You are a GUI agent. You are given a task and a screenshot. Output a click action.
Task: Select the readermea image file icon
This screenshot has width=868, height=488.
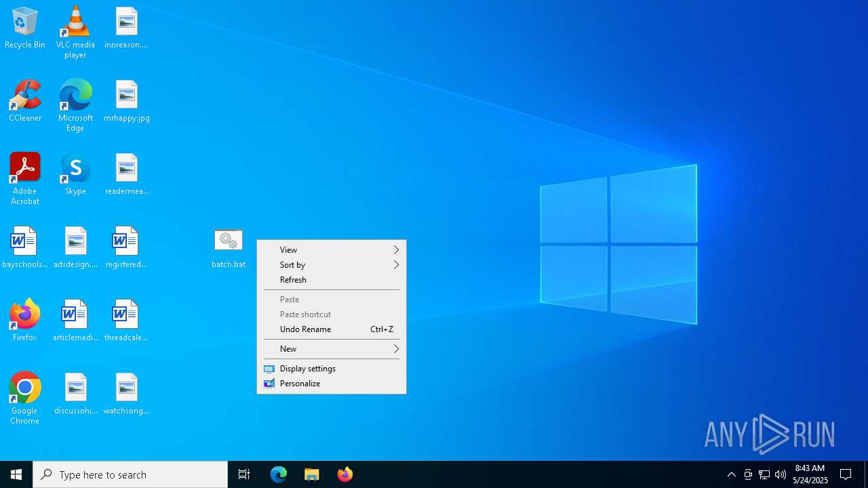click(126, 174)
